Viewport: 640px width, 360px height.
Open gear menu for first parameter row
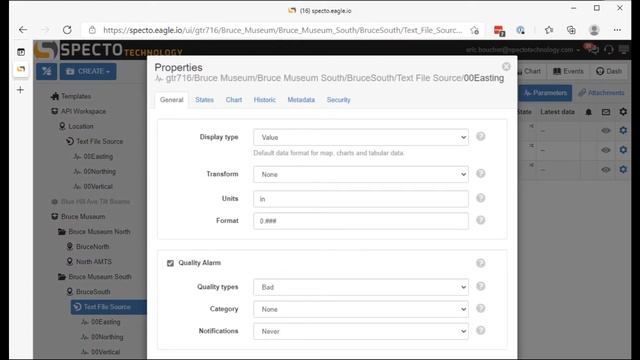point(623,130)
